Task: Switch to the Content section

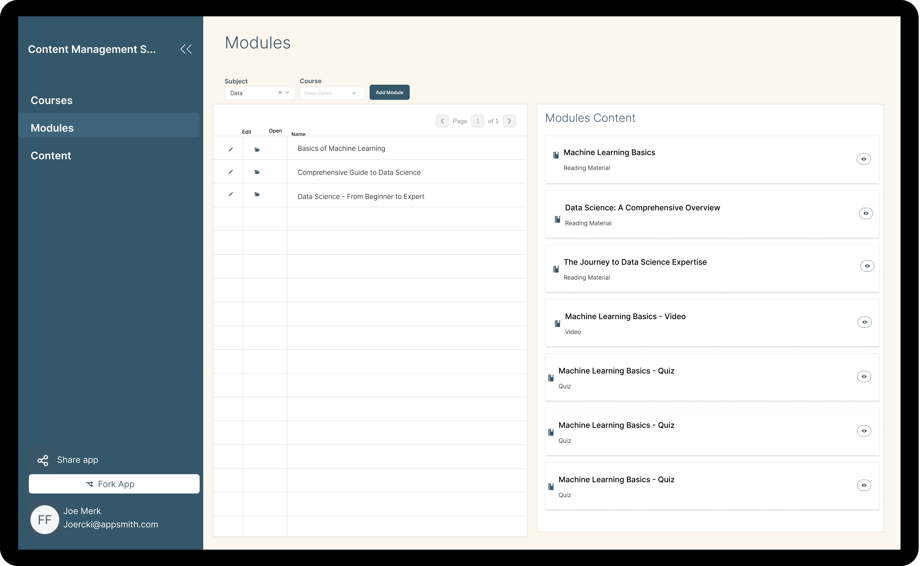Action: (x=51, y=155)
